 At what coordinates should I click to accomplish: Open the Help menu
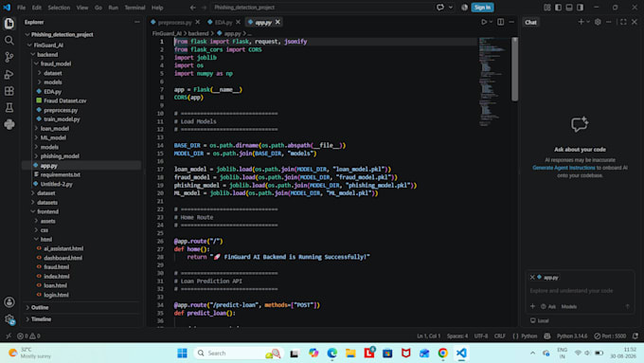157,8
